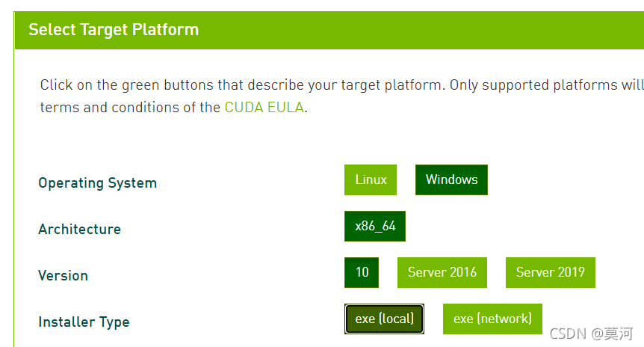
Task: Choose the exe (local) installer type
Action: click(385, 319)
